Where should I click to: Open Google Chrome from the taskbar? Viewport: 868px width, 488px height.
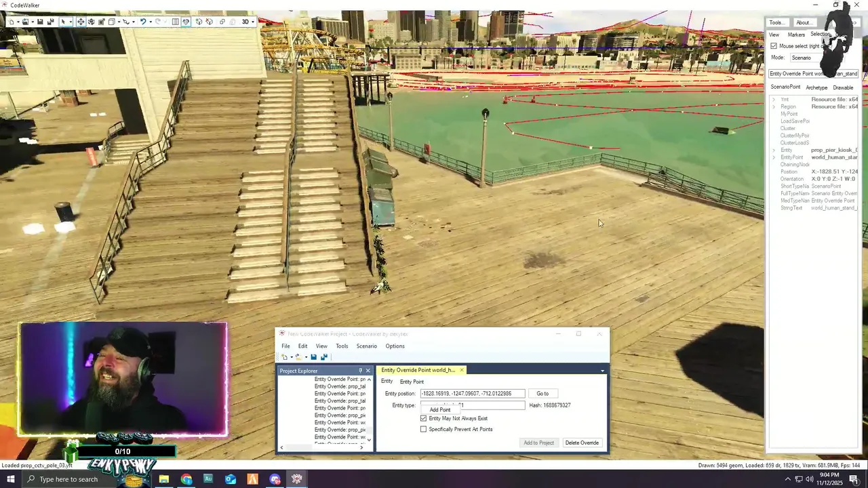click(186, 479)
